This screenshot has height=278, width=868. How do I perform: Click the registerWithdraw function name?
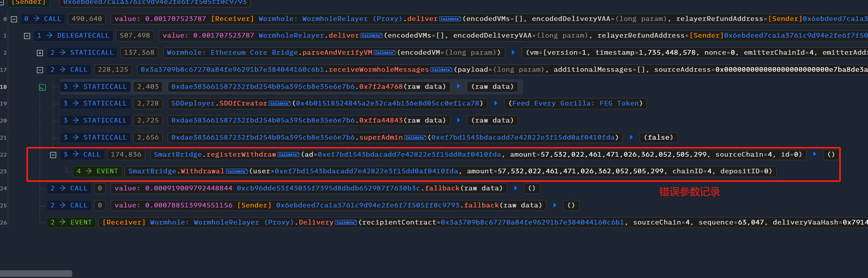pos(241,155)
